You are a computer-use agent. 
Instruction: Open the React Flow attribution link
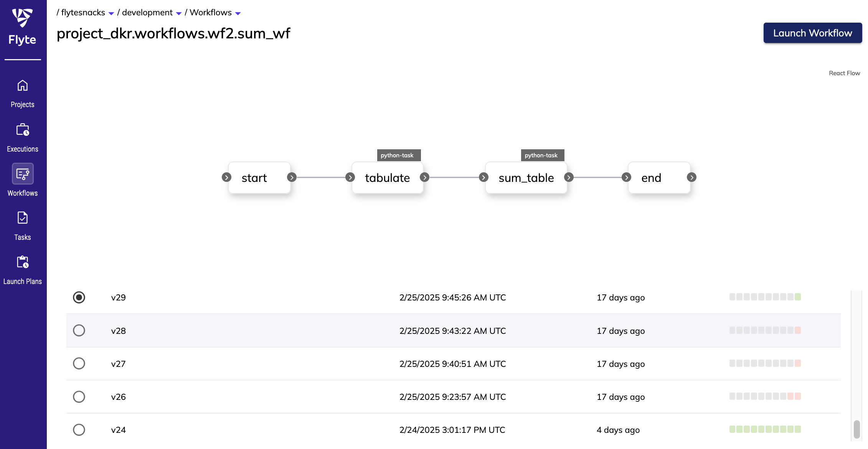pos(844,73)
